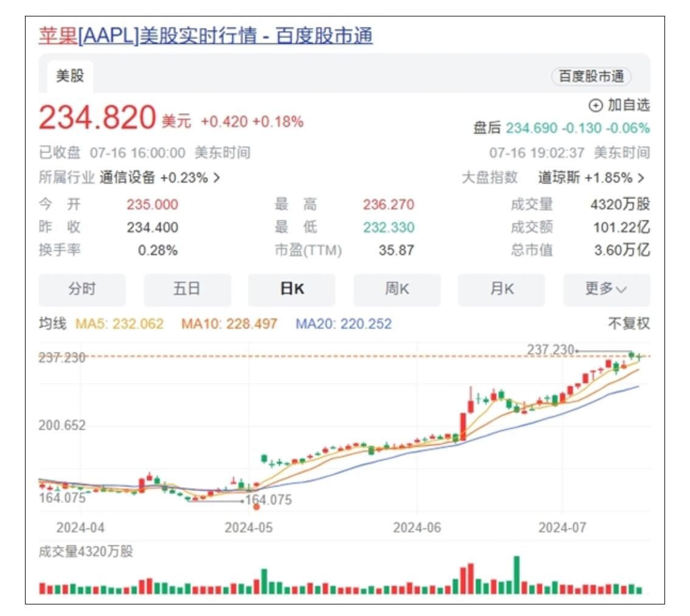The height and width of the screenshot is (616, 690).
Task: Click the 07-16 19:02:37 after-hours timestamp
Action: (x=537, y=153)
